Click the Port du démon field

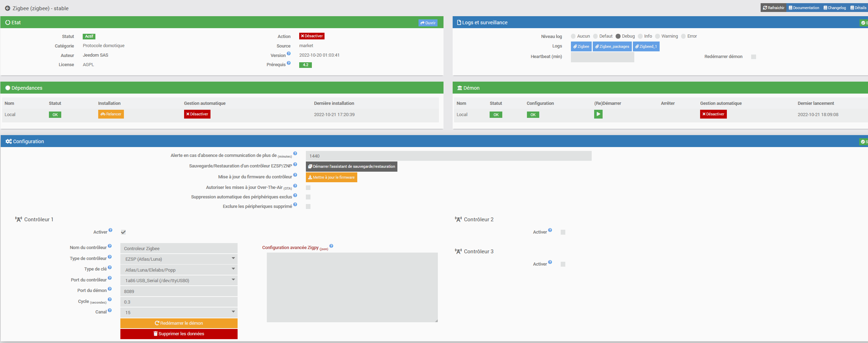(179, 291)
